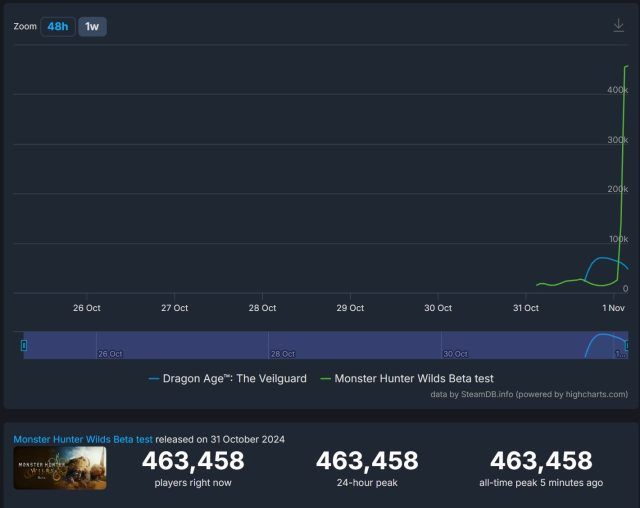This screenshot has width=640, height=508.
Task: Click the '100k' y-axis label
Action: pyautogui.click(x=618, y=239)
